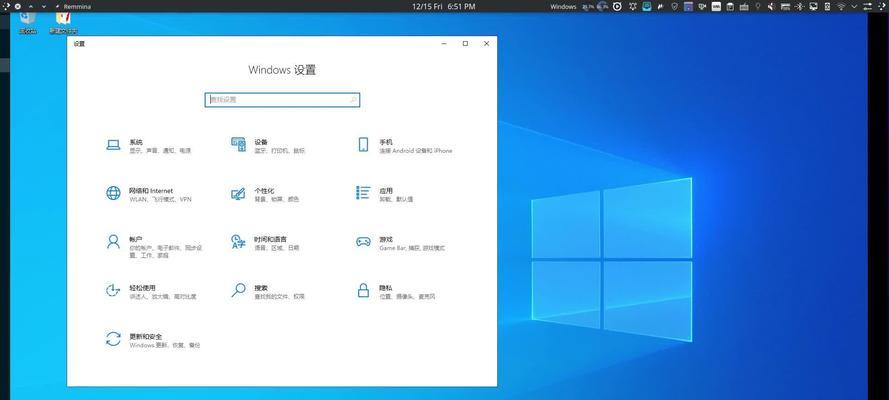Click the clipboard icon in system tray
The height and width of the screenshot is (400, 889).
point(730,6)
